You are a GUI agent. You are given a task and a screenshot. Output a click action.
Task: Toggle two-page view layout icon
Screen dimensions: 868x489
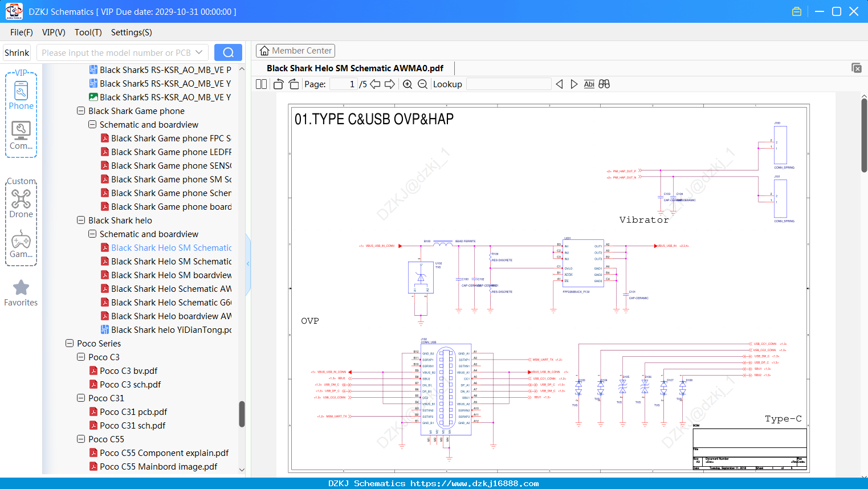click(262, 84)
